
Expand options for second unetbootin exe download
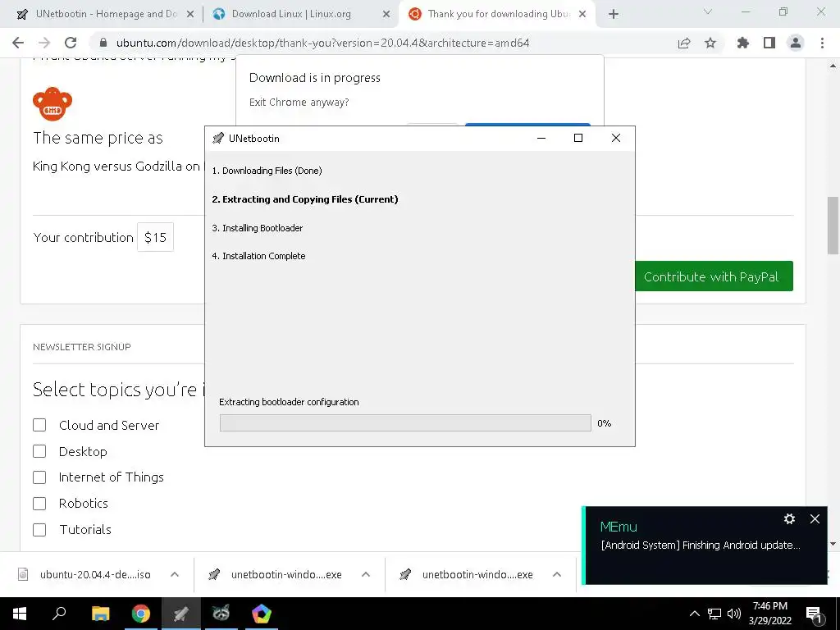(x=557, y=574)
